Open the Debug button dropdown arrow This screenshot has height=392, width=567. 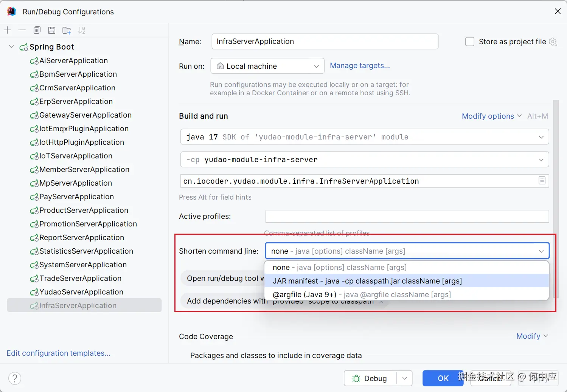pos(405,378)
